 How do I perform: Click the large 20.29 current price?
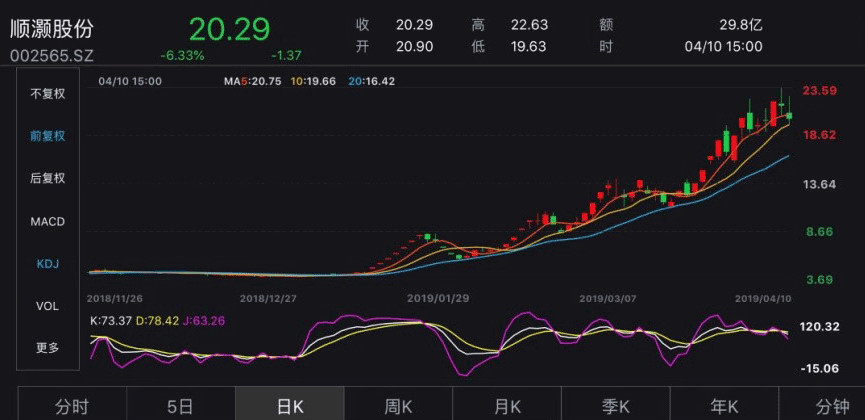tap(229, 27)
